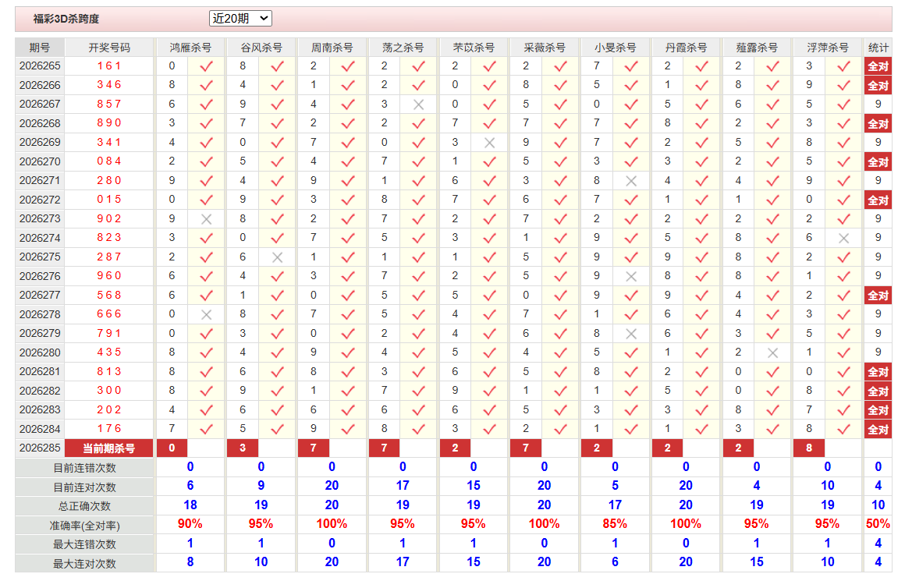The height and width of the screenshot is (588, 905).
Task: Click the period number 2026285
Action: [40, 448]
